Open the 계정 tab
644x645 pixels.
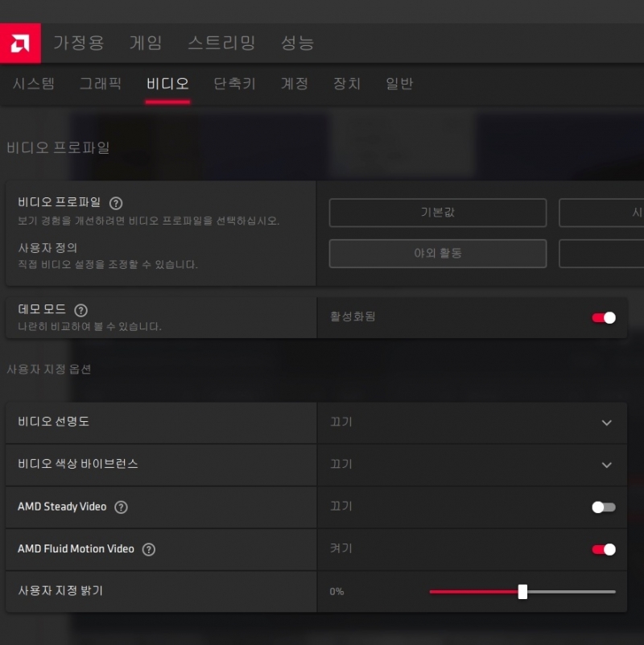click(295, 84)
